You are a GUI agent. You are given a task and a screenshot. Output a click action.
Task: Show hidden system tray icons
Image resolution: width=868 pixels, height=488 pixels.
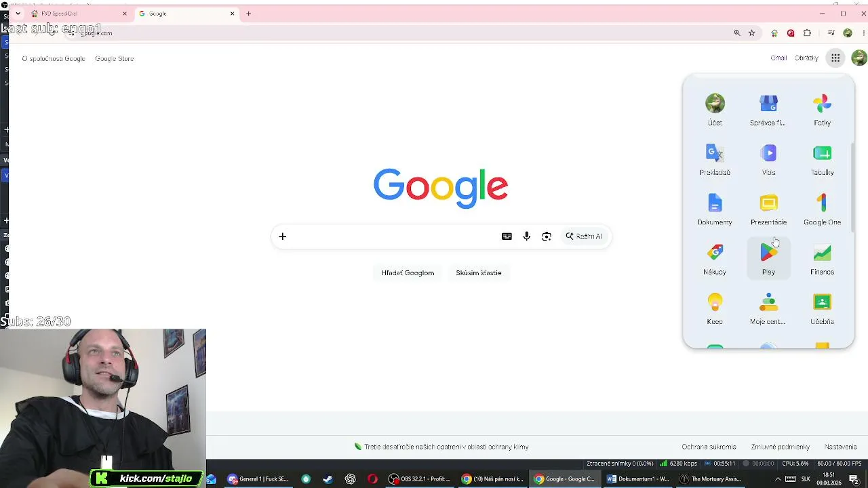click(x=777, y=479)
